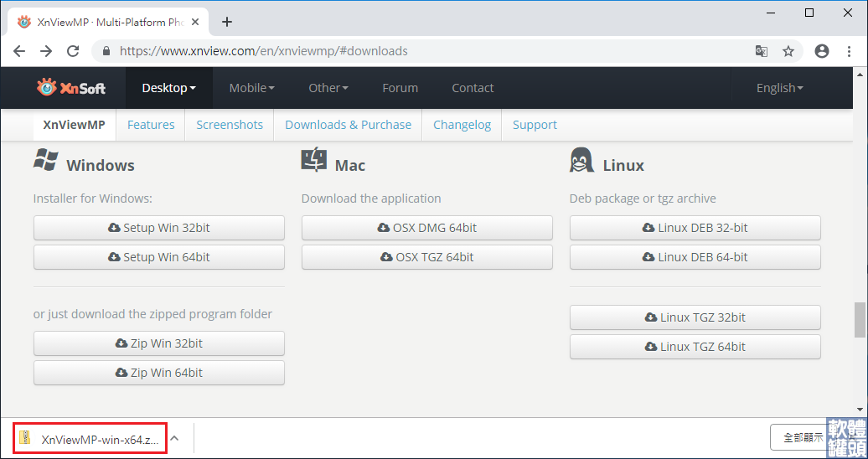The width and height of the screenshot is (868, 459).
Task: Click 'Deb package or tgz archive' text
Action: (x=643, y=199)
